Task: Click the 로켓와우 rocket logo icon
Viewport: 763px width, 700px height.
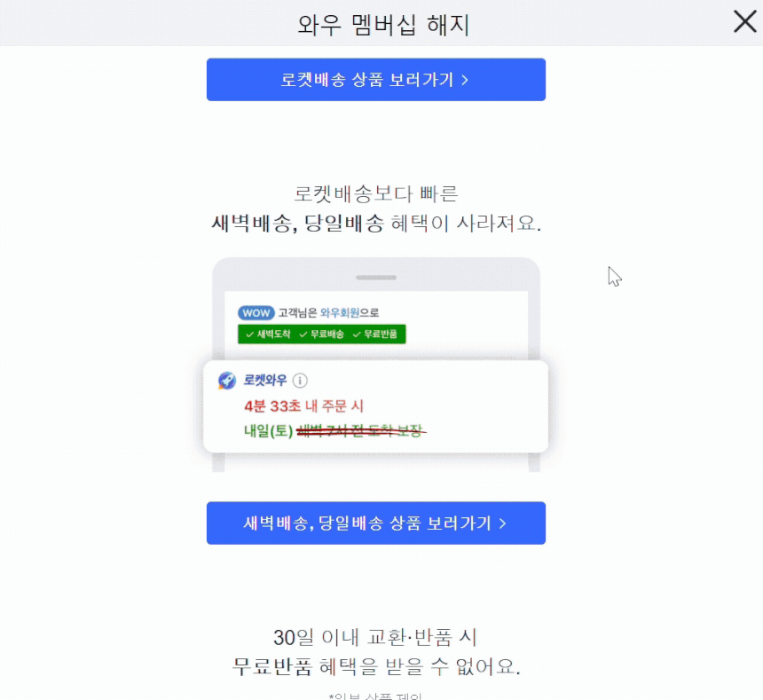Action: [227, 381]
